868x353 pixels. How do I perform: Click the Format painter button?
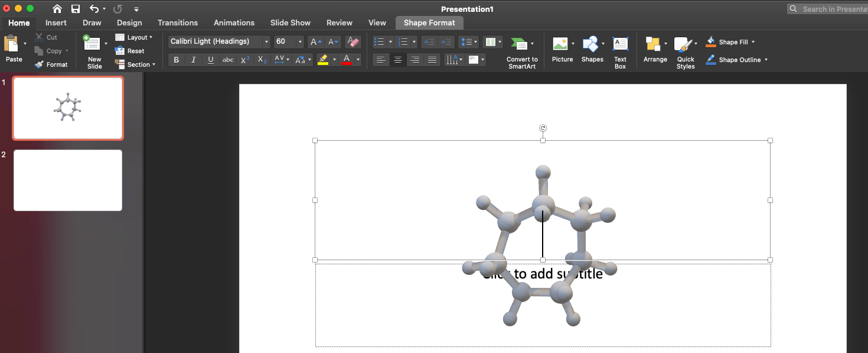tap(51, 64)
